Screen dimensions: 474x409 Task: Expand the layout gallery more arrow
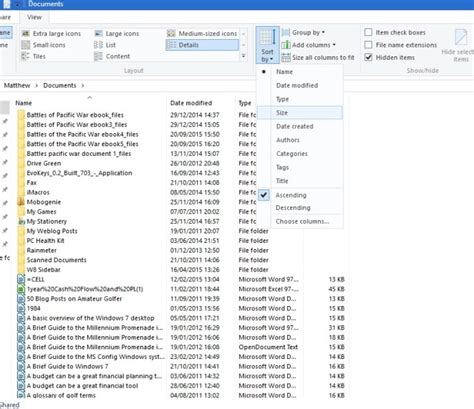244,56
